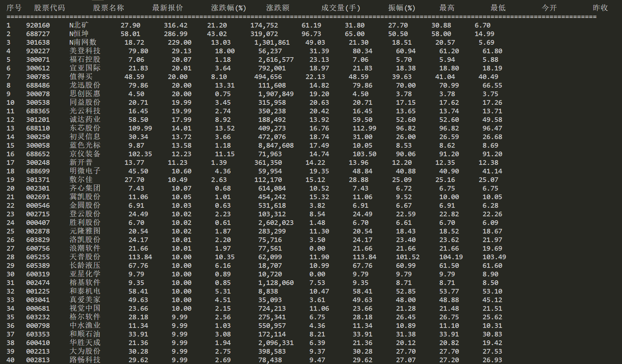Select stock name 宣亚国际
Viewport: 622px width, 364px height.
pos(85,68)
